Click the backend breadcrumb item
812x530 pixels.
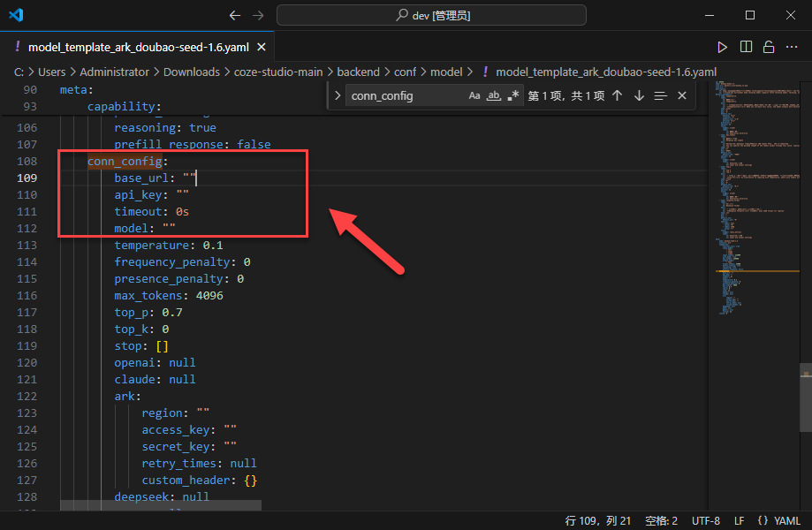357,72
